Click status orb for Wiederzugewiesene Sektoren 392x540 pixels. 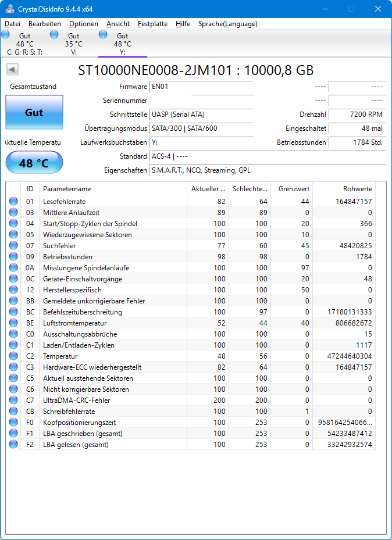click(13, 234)
